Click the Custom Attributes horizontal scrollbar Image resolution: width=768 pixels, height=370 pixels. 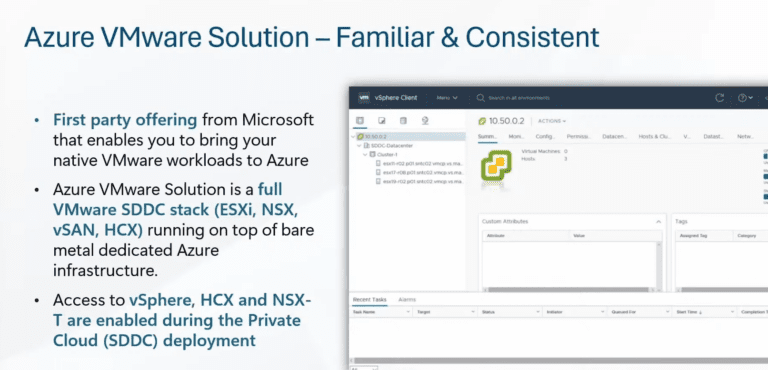point(569,289)
